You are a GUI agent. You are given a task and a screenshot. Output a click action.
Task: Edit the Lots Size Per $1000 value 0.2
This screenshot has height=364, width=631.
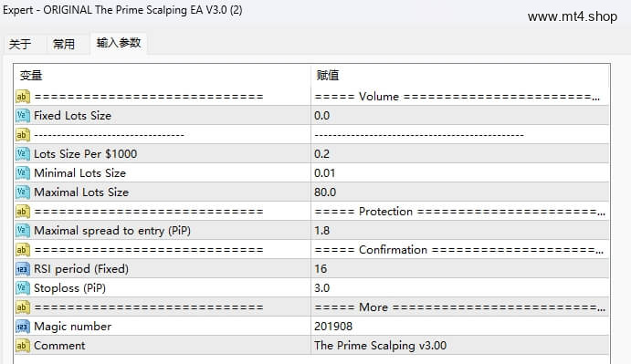click(x=322, y=154)
